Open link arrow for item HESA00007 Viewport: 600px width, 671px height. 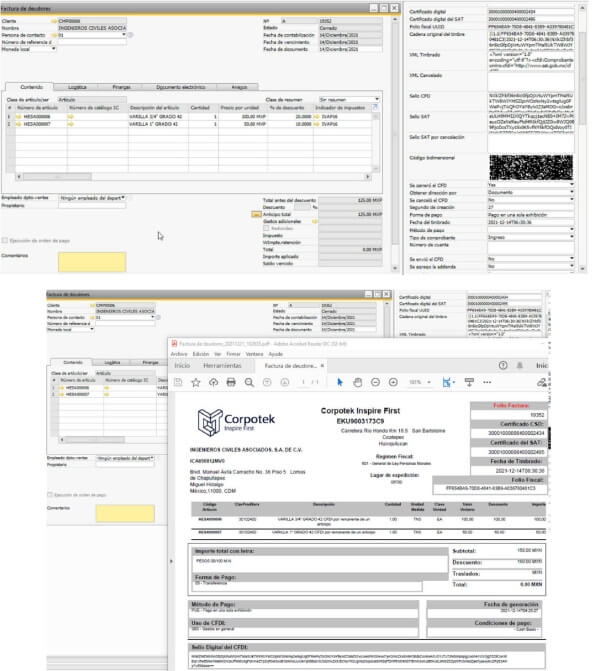(18, 124)
